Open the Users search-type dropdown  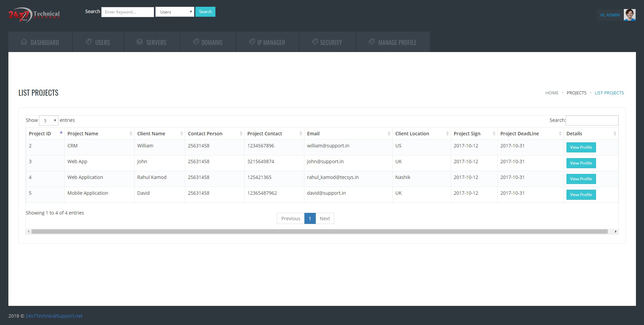[175, 12]
